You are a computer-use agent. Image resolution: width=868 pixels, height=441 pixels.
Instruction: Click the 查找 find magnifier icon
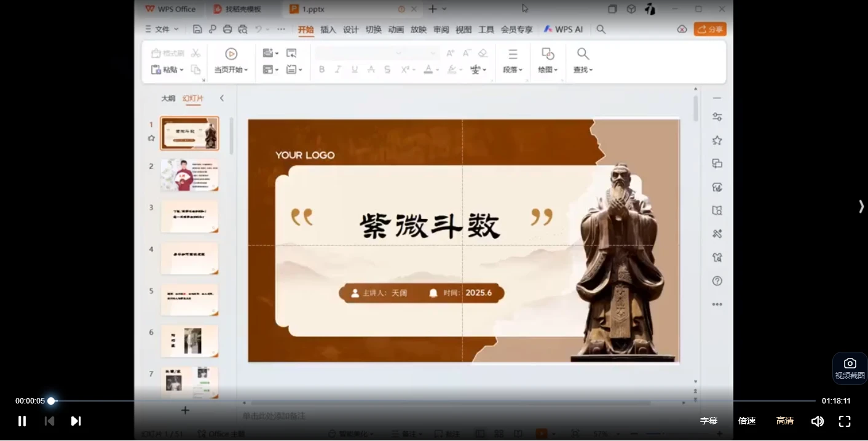click(x=583, y=54)
